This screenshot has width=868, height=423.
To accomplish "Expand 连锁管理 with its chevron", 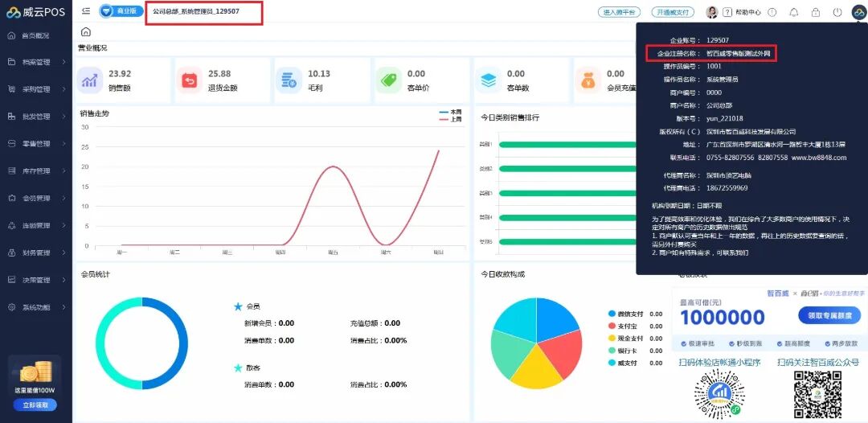I will click(x=63, y=225).
